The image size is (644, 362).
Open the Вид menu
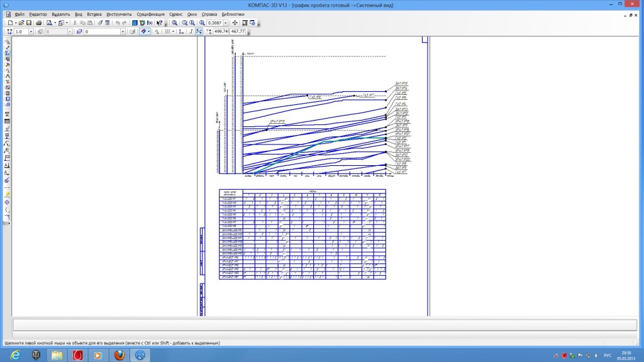[79, 14]
